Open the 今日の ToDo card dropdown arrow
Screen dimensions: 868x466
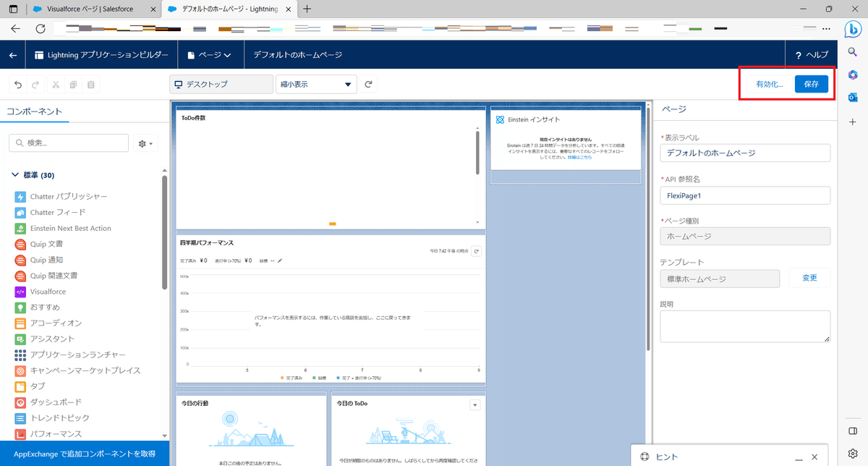point(475,404)
